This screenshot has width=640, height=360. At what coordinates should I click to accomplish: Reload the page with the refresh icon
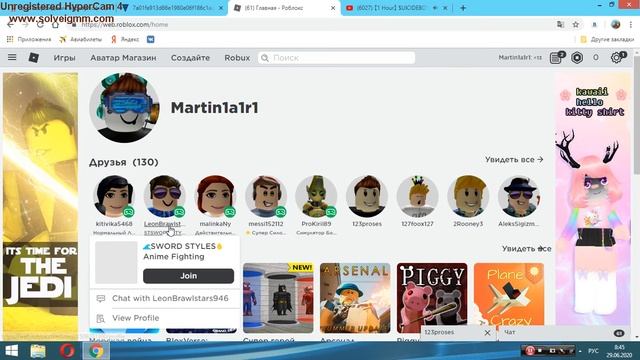pyautogui.click(x=40, y=24)
